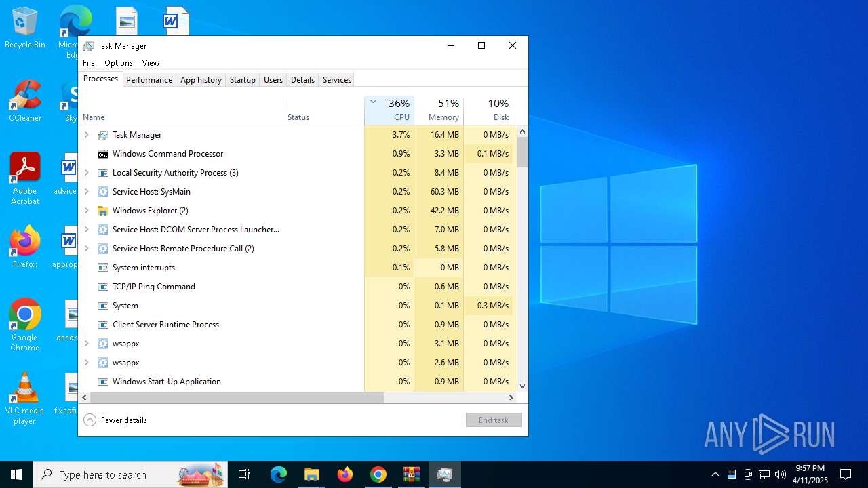The height and width of the screenshot is (488, 868).
Task: Open VLC media player desktop shortcut
Action: pos(25,399)
